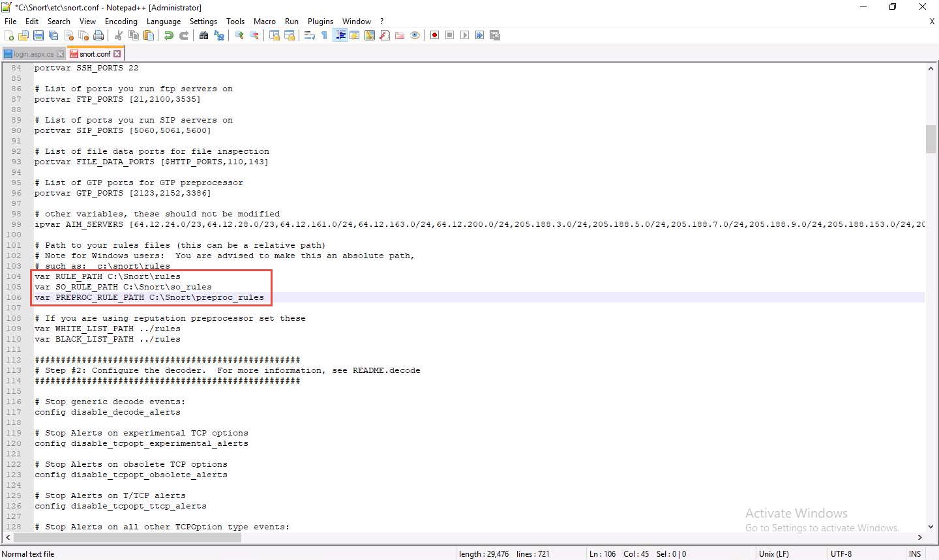The image size is (939, 560).
Task: Save the snort.conf file using the Save icon
Action: [x=38, y=35]
